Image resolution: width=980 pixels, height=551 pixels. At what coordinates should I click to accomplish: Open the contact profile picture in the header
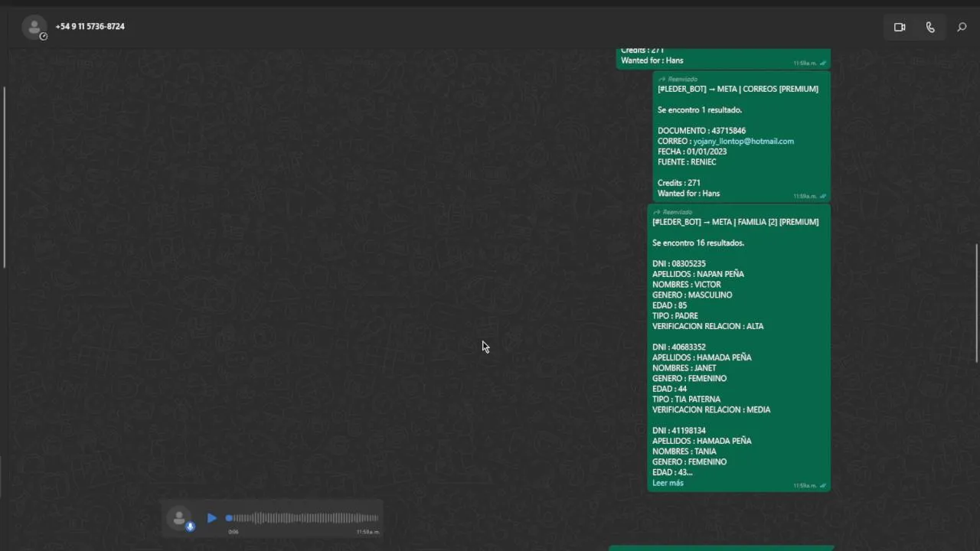(x=34, y=28)
